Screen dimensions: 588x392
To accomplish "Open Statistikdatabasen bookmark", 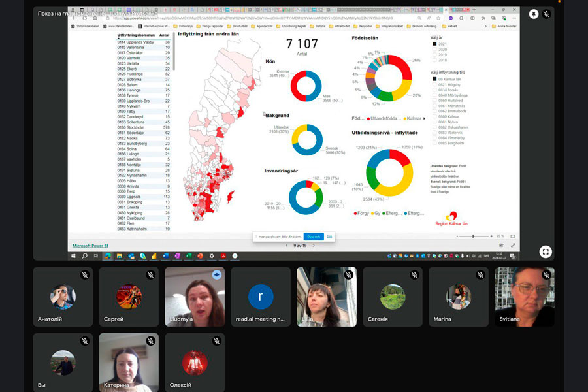I will [x=85, y=26].
